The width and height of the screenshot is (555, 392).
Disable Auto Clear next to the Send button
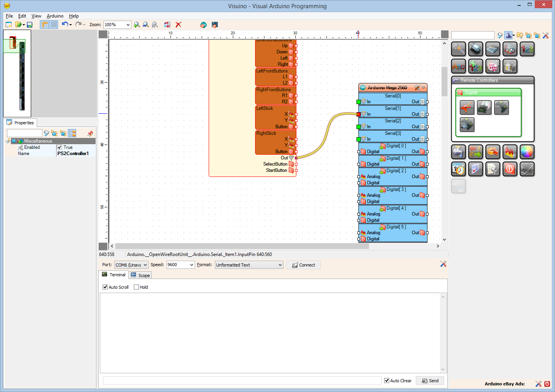point(387,381)
